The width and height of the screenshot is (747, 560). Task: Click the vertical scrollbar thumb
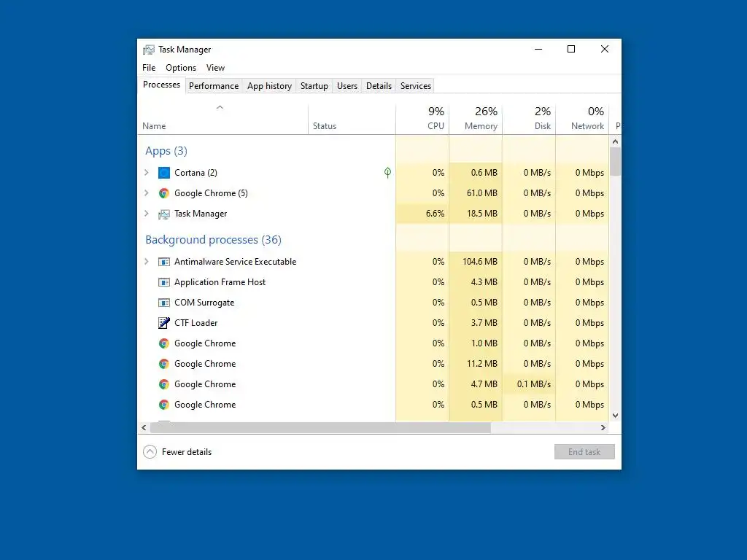click(x=615, y=161)
